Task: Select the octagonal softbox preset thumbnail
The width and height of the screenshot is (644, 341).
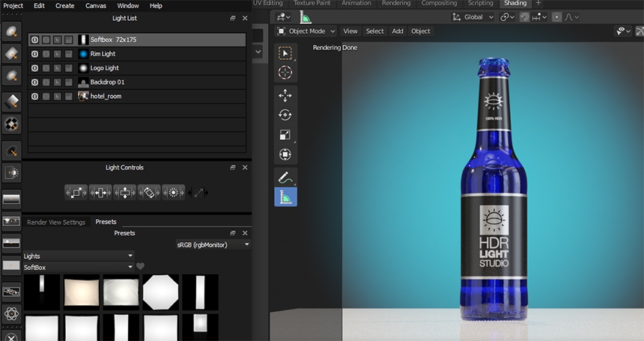Action: [160, 292]
